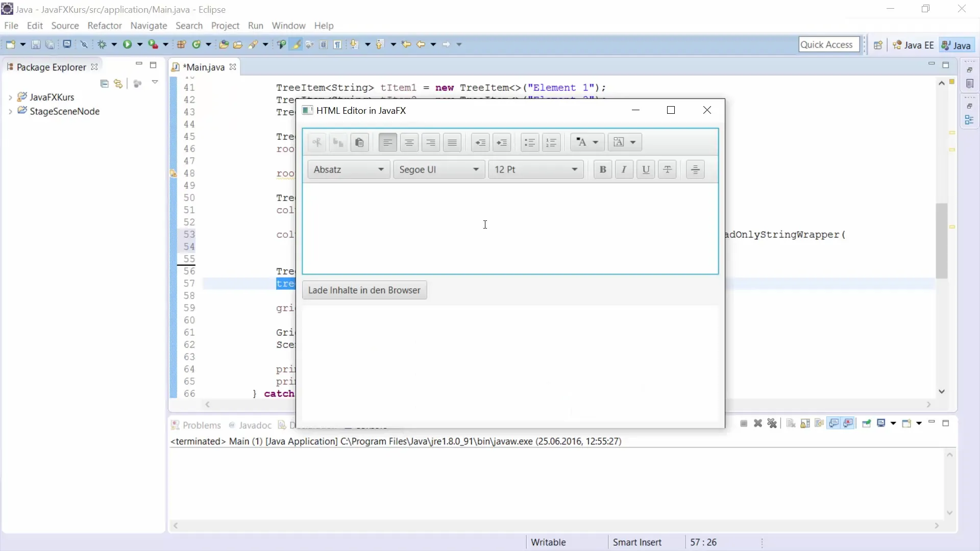
Task: Open the File menu
Action: pyautogui.click(x=11, y=26)
